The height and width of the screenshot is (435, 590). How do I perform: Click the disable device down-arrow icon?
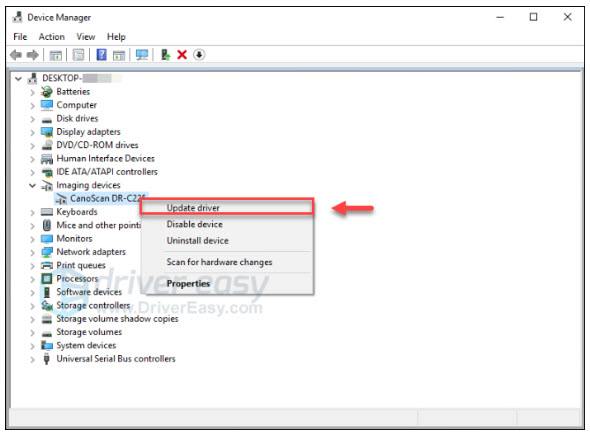199,55
